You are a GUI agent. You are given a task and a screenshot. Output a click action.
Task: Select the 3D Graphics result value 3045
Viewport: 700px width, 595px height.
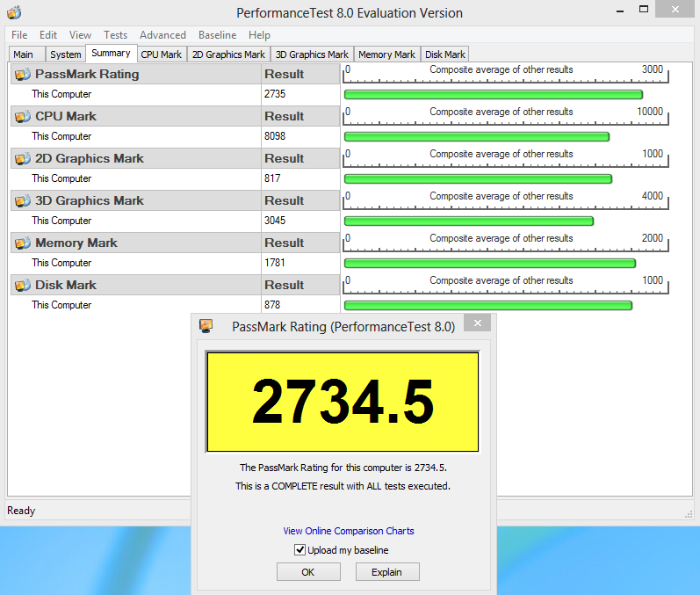coord(275,221)
